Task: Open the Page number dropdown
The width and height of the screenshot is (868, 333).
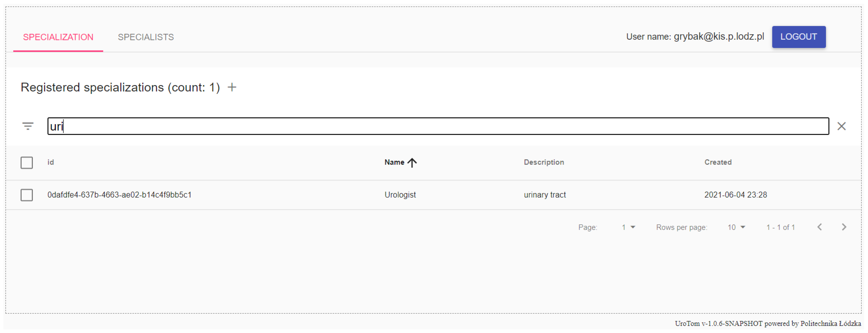Action: pos(628,227)
